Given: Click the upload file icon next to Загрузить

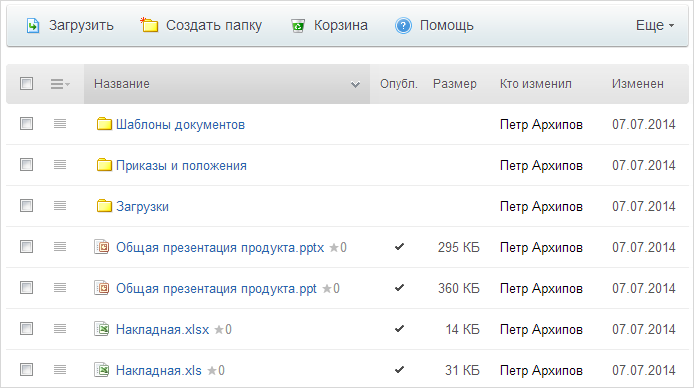Looking at the screenshot, I should (x=33, y=26).
